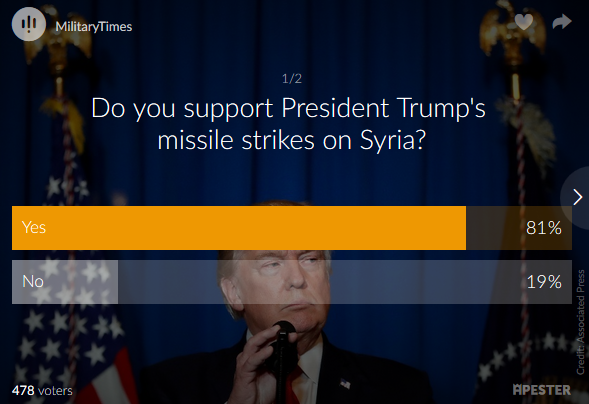Click the orange filled Yes progress bar

pos(239,228)
